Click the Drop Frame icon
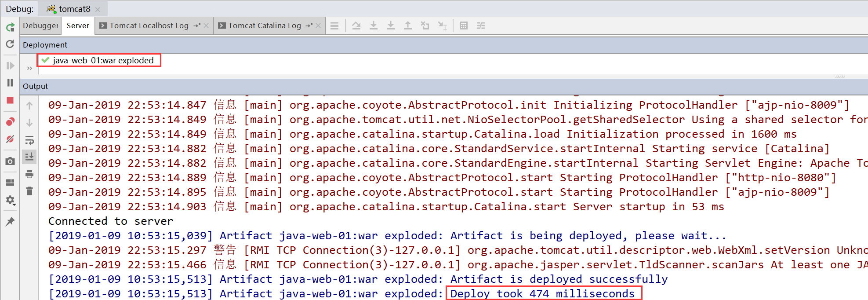Screen dimensions: 868x300 click(425, 26)
